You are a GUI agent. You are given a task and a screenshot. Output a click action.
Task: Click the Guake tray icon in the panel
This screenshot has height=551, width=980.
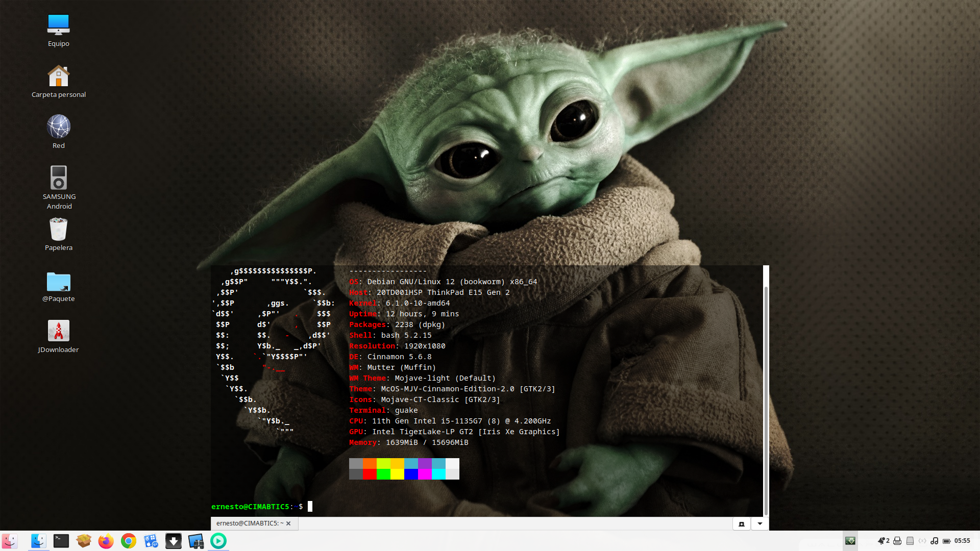point(850,541)
